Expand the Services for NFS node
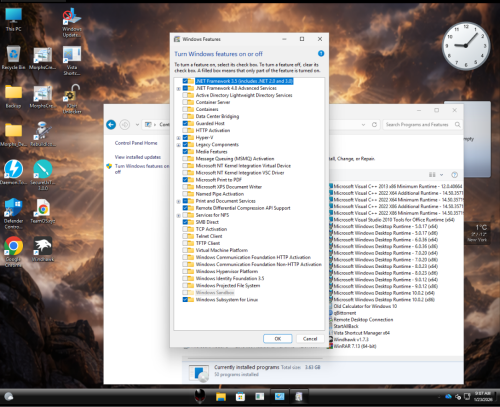500x407 pixels. click(179, 216)
